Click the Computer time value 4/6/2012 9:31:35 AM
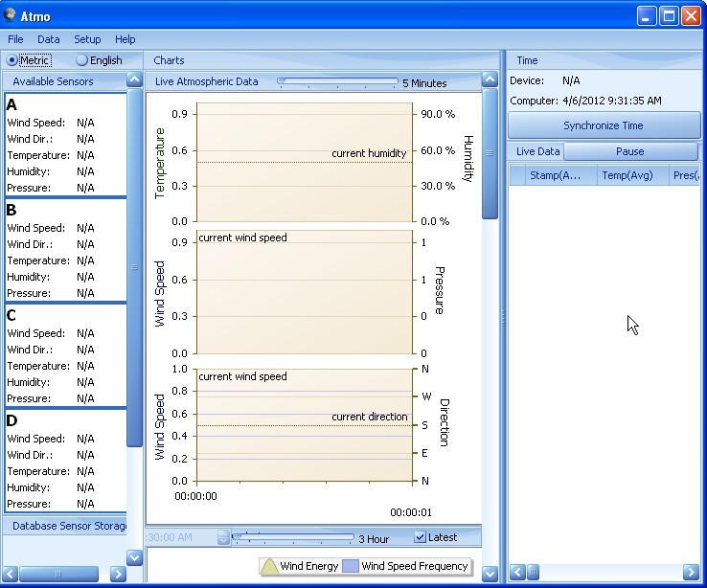The height and width of the screenshot is (588, 707). [612, 101]
